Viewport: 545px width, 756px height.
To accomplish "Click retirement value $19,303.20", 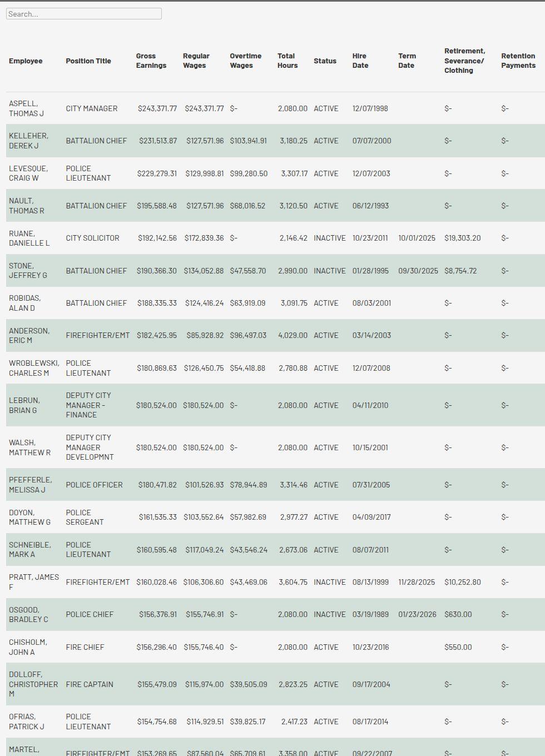I will click(462, 238).
